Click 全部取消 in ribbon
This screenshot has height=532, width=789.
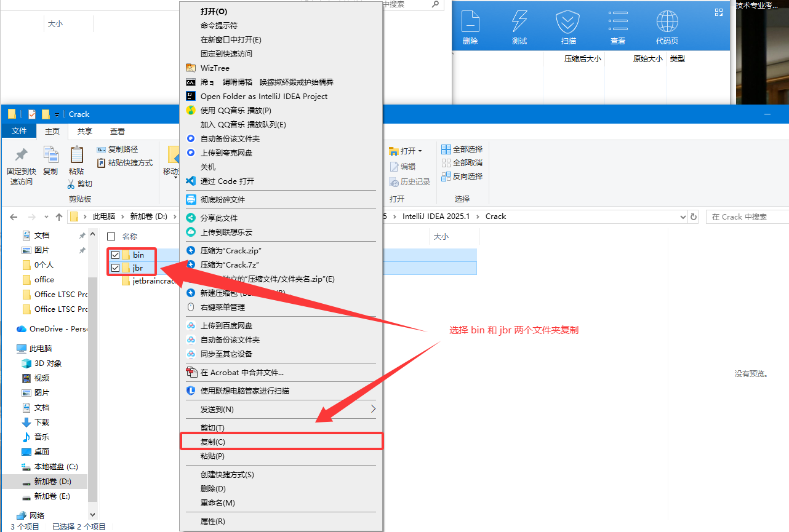point(462,162)
